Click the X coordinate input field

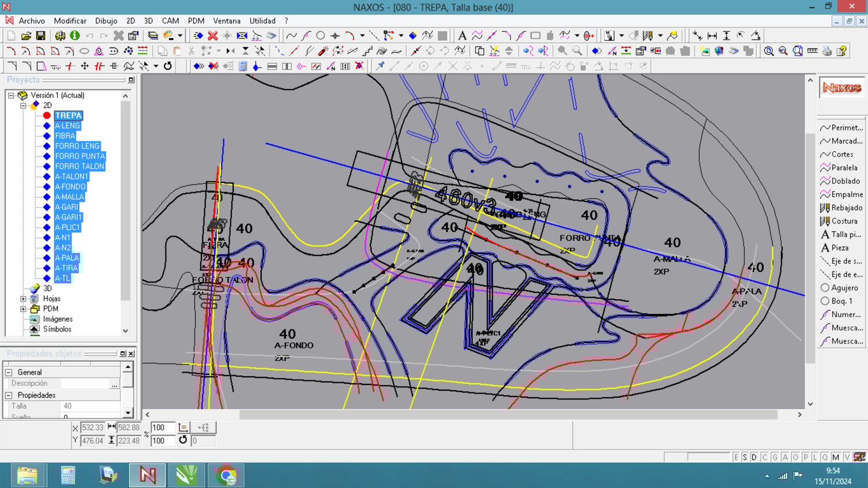(x=93, y=428)
